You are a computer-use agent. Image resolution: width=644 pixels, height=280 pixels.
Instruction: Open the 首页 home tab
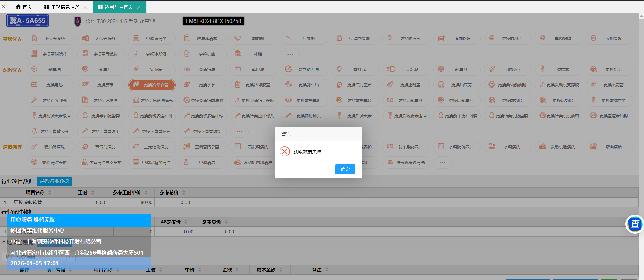click(x=24, y=7)
